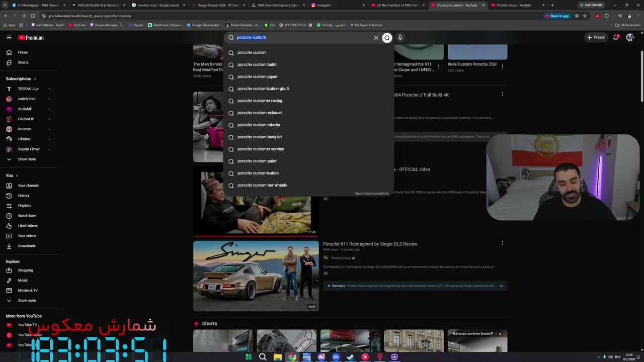The image size is (644, 362).
Task: Click the YouTube Premium logo
Action: coord(31,38)
